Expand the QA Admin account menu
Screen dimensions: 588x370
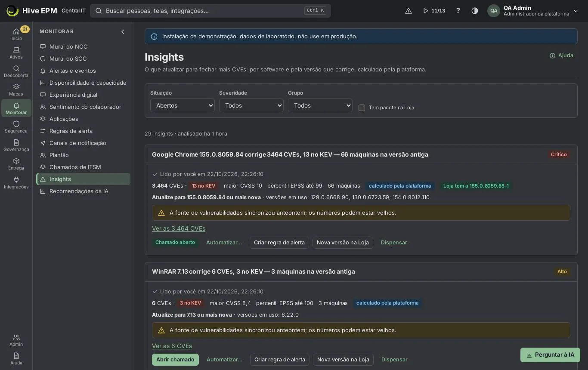[533, 11]
